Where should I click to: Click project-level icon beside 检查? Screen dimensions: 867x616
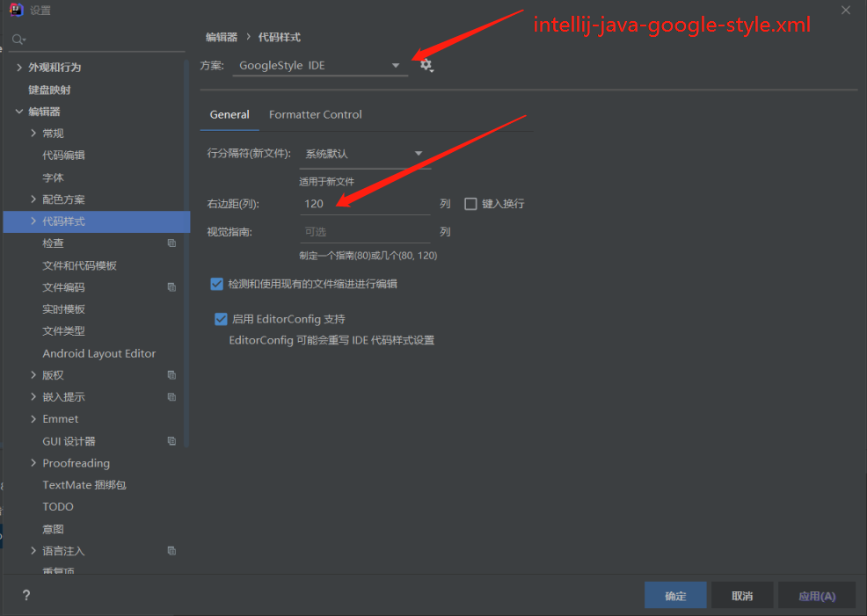pyautogui.click(x=171, y=243)
